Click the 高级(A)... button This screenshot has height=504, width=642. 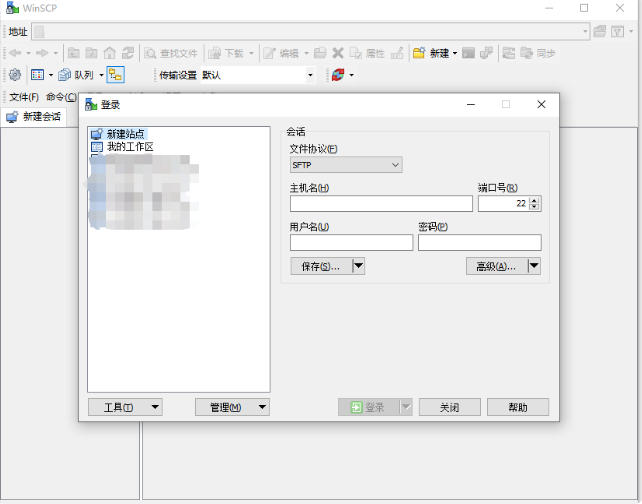click(496, 266)
